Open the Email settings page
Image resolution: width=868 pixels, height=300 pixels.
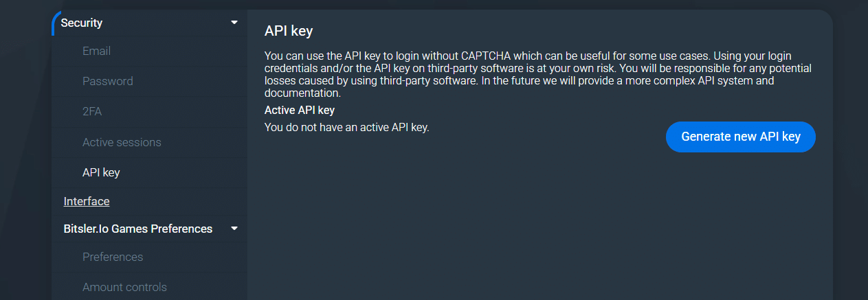[x=96, y=51]
